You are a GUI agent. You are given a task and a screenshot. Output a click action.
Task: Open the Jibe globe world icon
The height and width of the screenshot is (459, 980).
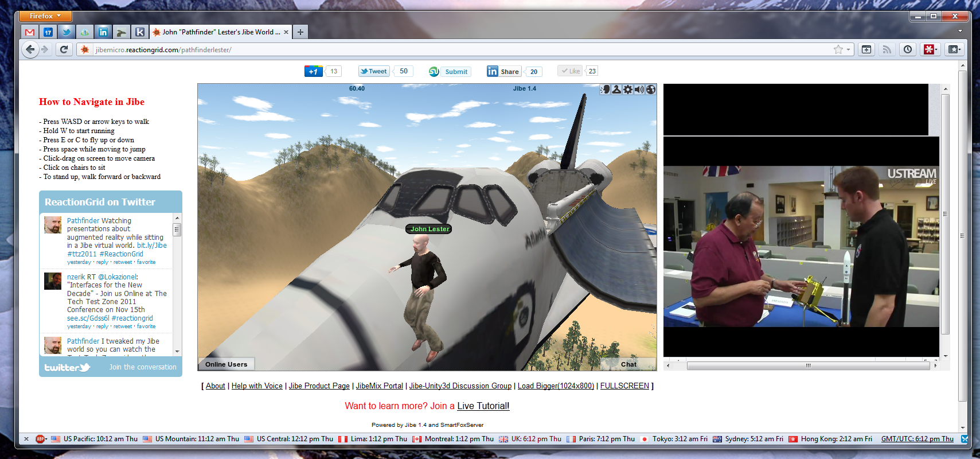pos(651,90)
